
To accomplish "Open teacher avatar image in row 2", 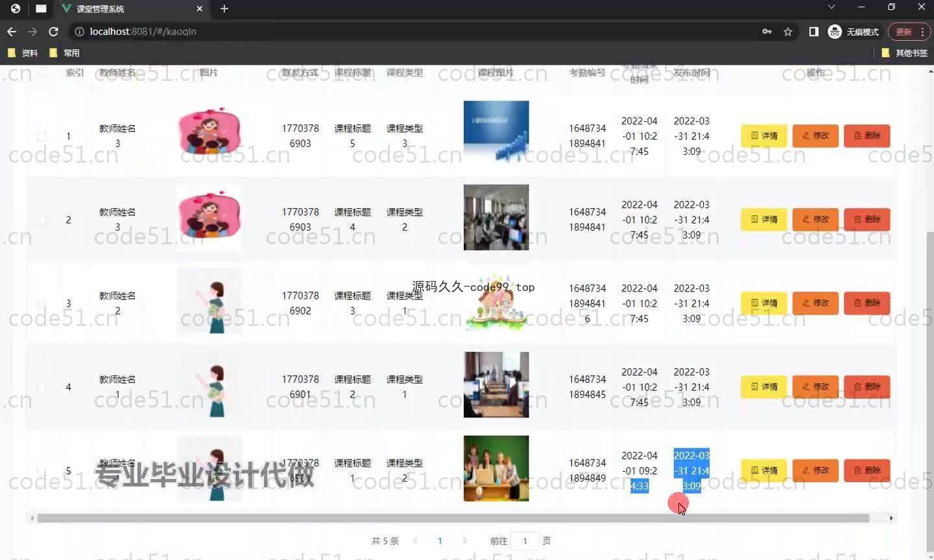I will click(209, 216).
